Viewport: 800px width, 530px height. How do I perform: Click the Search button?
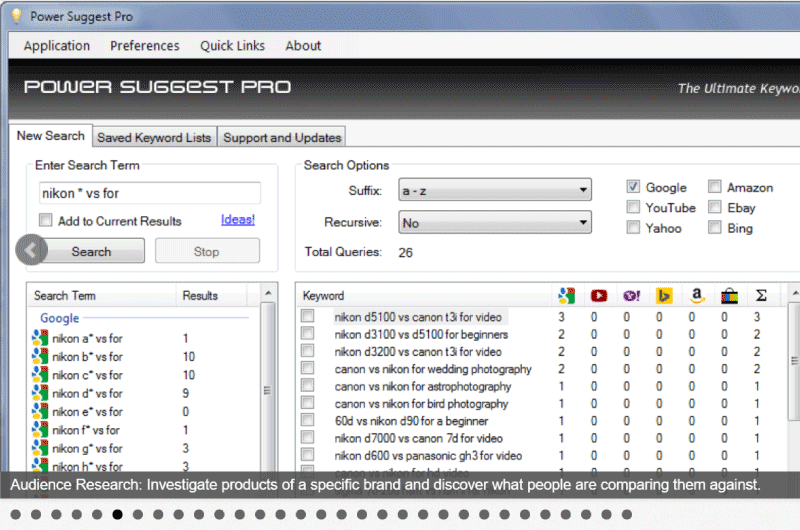pos(92,251)
